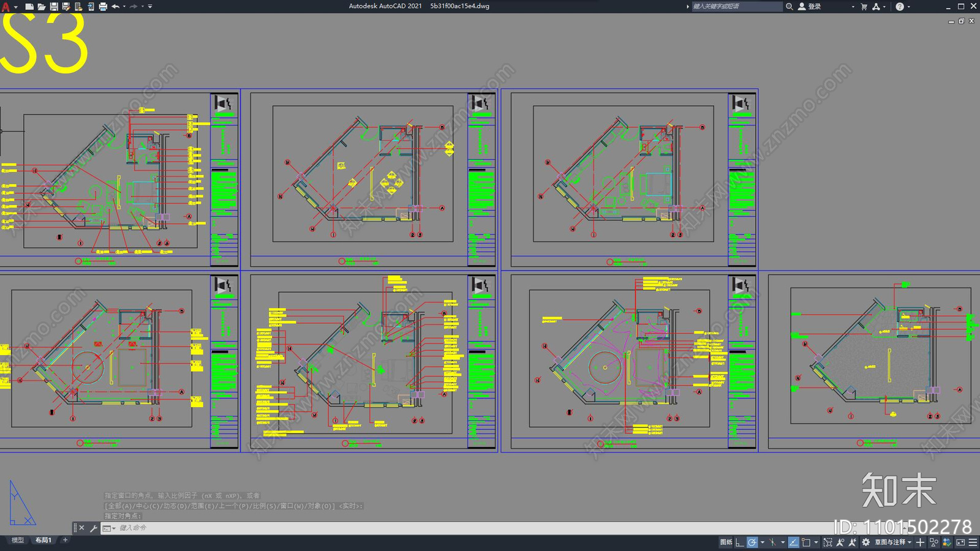Viewport: 980px width, 551px height.
Task: Toggle clean screen icon in status bar
Action: click(960, 542)
